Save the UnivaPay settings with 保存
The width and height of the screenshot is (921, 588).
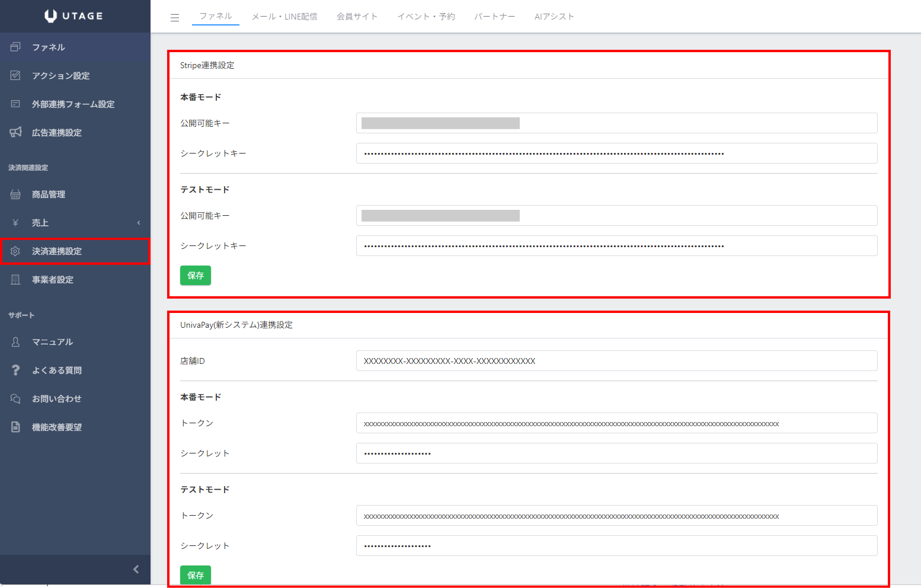pos(196,575)
